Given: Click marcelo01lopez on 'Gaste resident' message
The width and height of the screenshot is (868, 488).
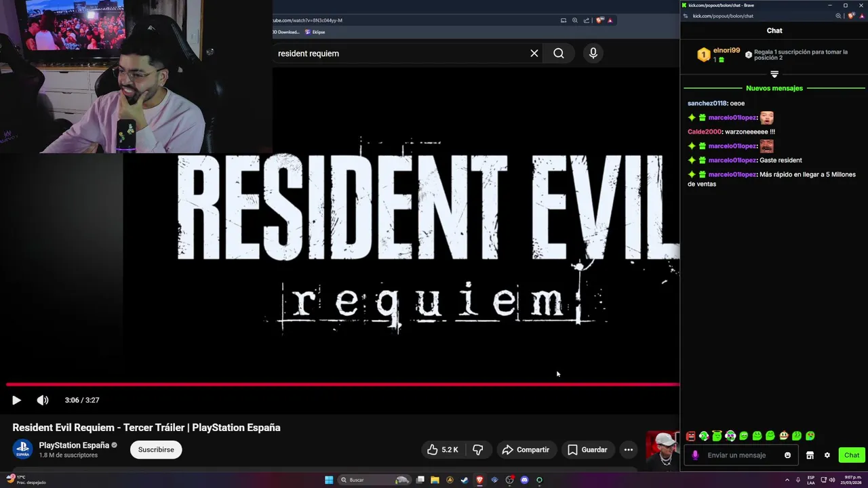Looking at the screenshot, I should coord(732,160).
